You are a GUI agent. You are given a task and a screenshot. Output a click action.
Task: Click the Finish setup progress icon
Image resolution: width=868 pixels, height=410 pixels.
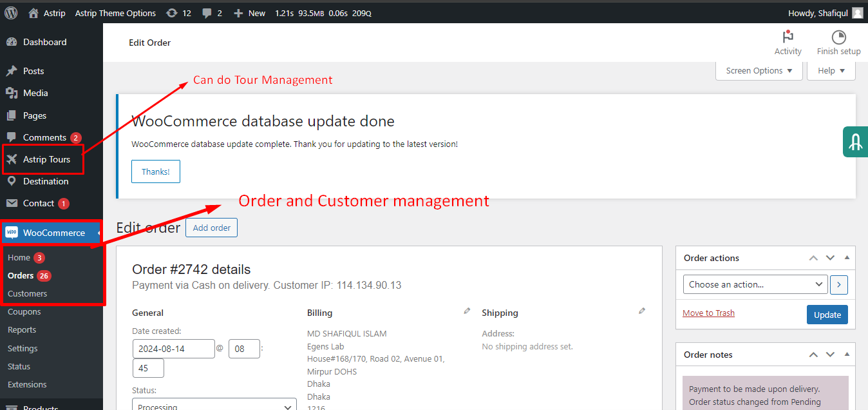[838, 37]
